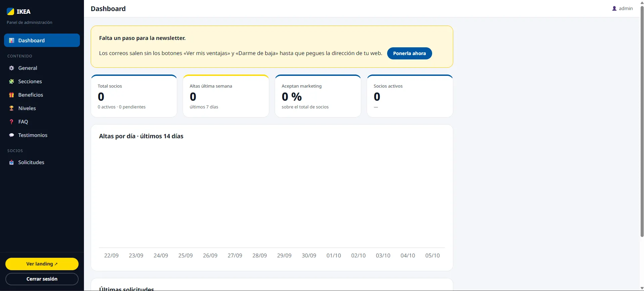Click "0 activos · 0 pendientes" text

[x=122, y=107]
